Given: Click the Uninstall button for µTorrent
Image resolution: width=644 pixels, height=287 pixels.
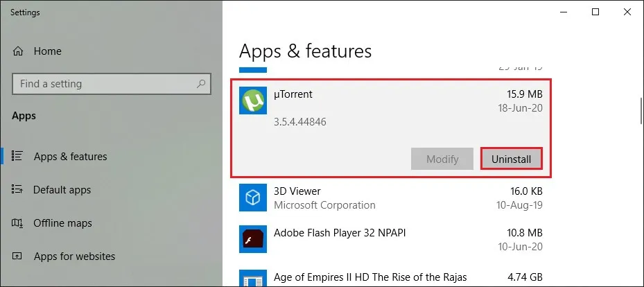Looking at the screenshot, I should pyautogui.click(x=512, y=159).
